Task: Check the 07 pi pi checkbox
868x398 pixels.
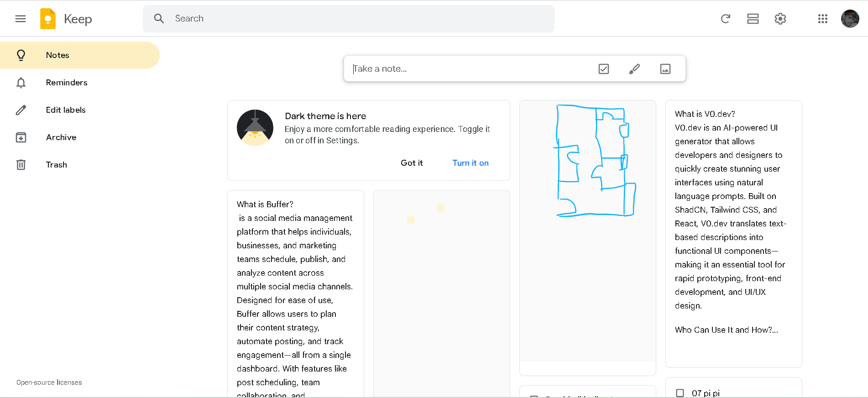Action: coord(680,393)
